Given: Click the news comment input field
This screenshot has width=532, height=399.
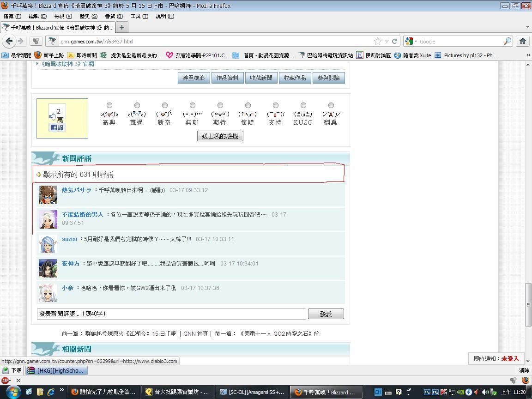Looking at the screenshot, I should pos(171,314).
